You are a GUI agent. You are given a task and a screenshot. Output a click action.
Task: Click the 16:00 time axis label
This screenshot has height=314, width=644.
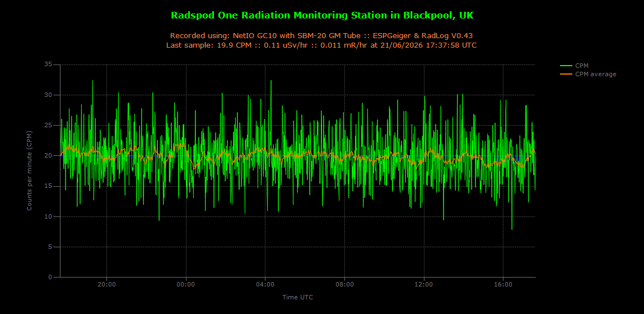coord(503,284)
